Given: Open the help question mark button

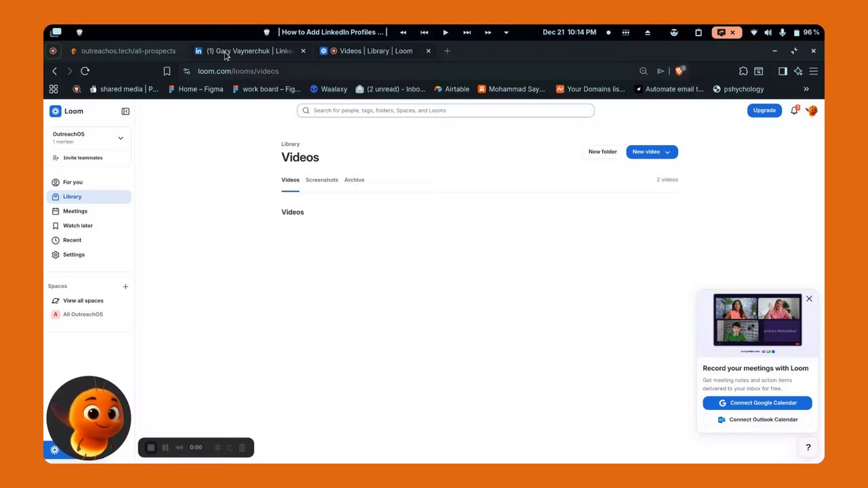Looking at the screenshot, I should [x=808, y=447].
